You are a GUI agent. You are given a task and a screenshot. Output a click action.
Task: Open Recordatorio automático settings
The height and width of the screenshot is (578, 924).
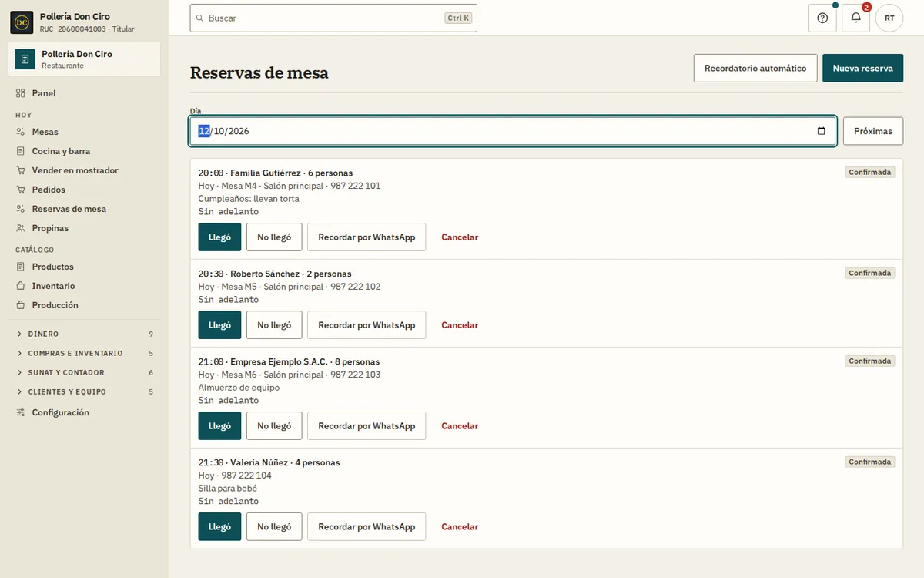pyautogui.click(x=755, y=68)
